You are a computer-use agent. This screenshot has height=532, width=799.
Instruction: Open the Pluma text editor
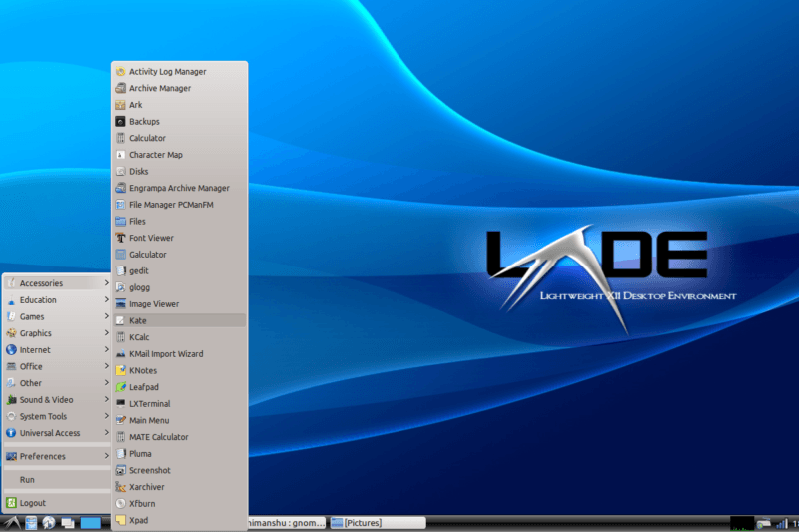(179, 454)
